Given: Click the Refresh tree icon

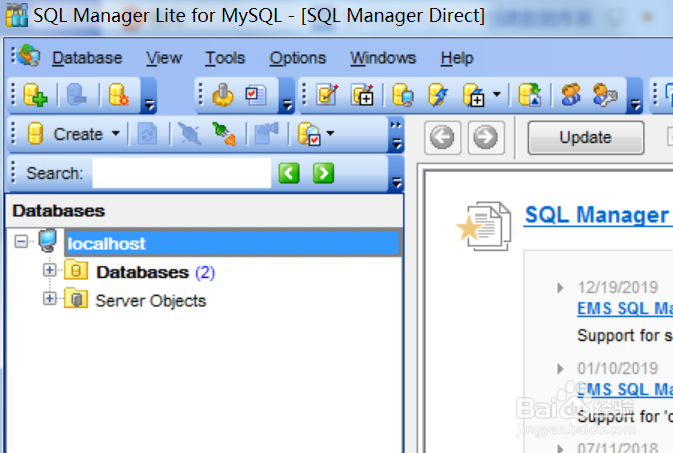Looking at the screenshot, I should [147, 134].
